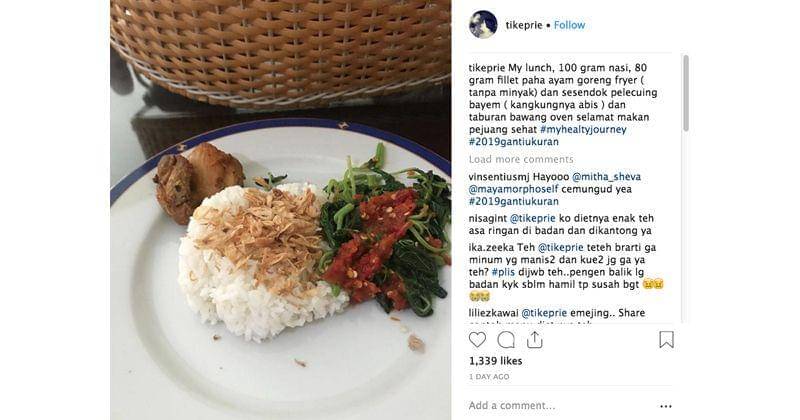Like the post with the heart icon
Viewport: 800px width, 420px height.
coord(478,339)
